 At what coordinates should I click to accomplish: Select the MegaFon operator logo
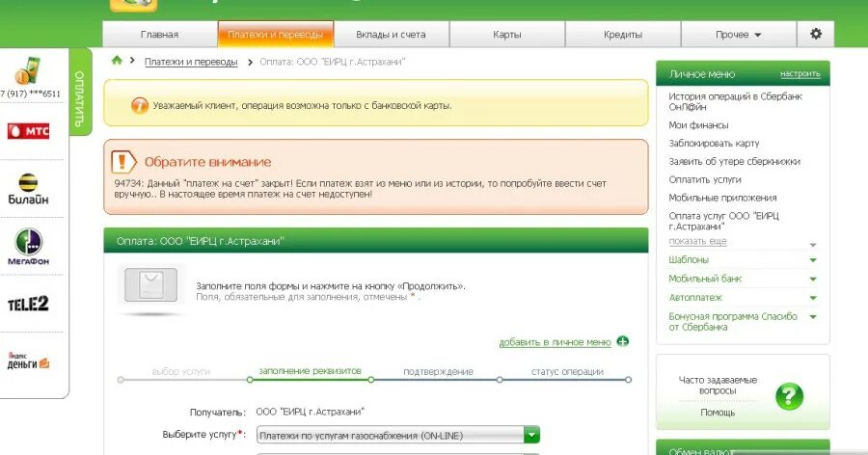28,247
